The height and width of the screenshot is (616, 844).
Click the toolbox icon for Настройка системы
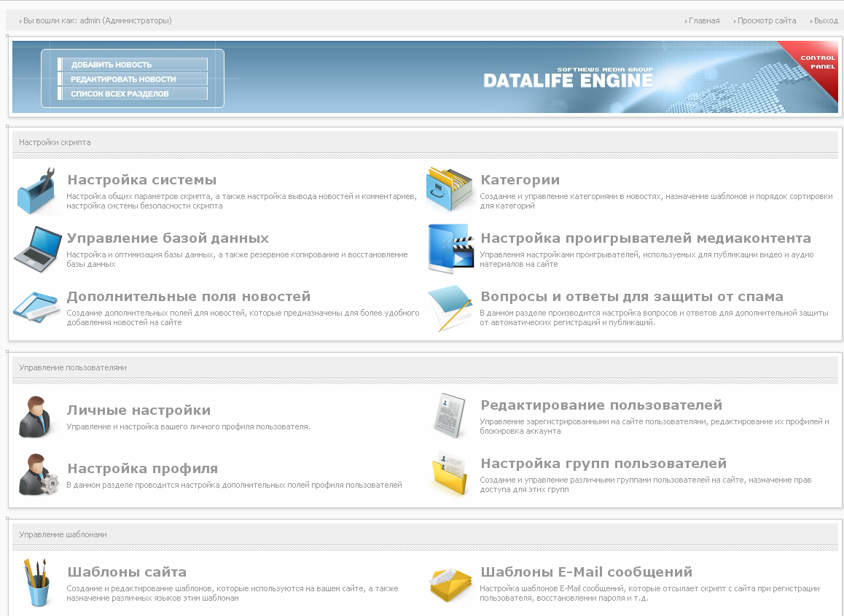36,190
